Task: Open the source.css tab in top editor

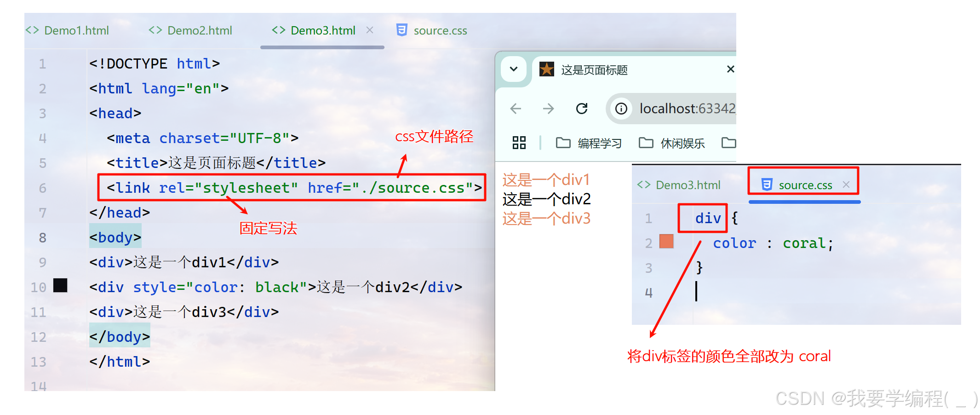Action: coord(432,30)
